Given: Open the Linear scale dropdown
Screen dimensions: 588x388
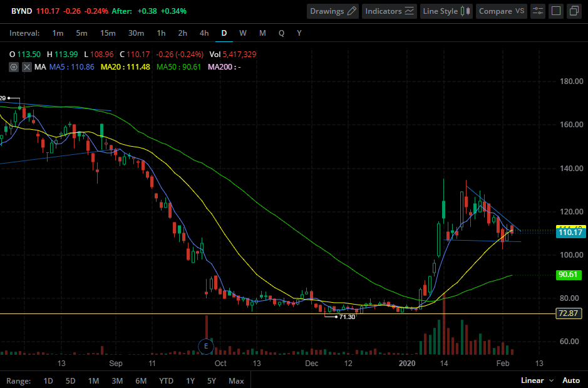Looking at the screenshot, I should click(537, 380).
